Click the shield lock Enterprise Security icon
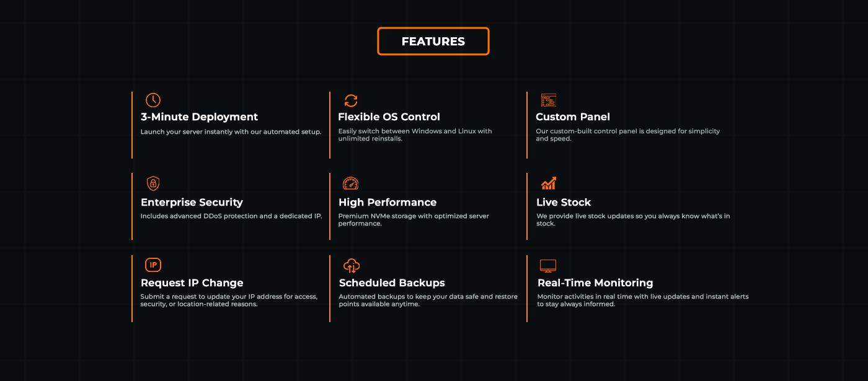 153,183
